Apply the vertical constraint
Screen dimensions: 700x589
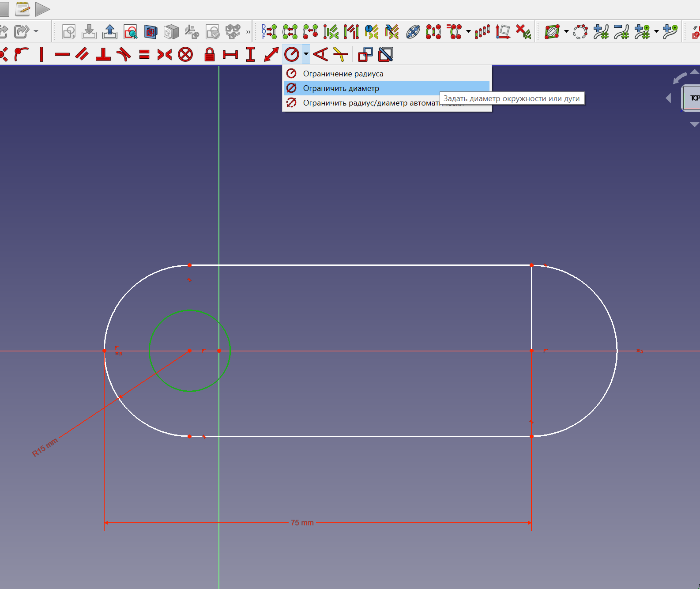[x=41, y=54]
